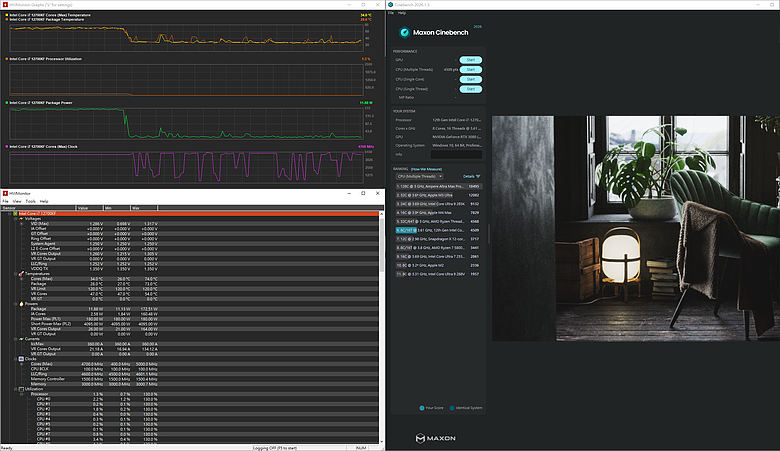Select Package row under Temperatures
780x451 pixels.
click(x=196, y=283)
